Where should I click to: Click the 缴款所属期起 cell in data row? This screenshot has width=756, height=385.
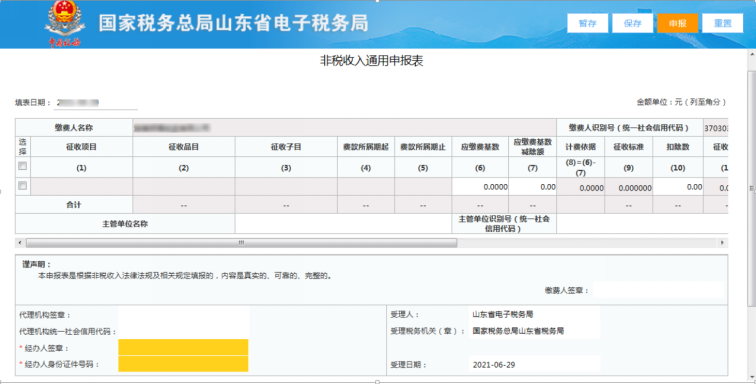click(x=366, y=186)
